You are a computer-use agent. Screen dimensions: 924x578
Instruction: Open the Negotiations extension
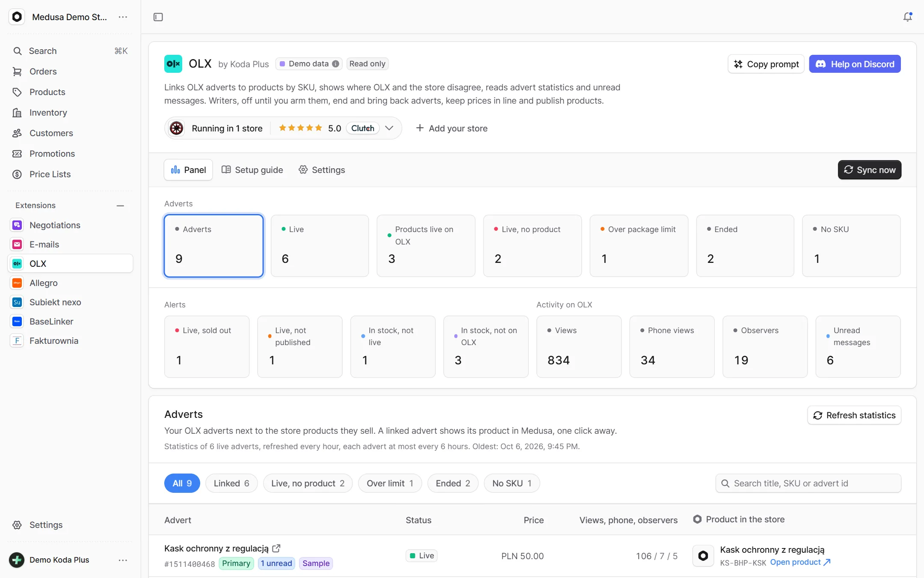tap(70, 225)
